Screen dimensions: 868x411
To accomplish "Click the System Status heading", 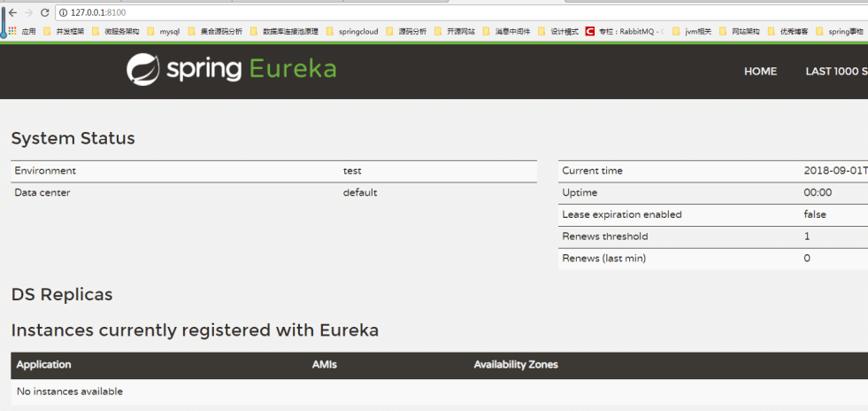I will [x=73, y=138].
